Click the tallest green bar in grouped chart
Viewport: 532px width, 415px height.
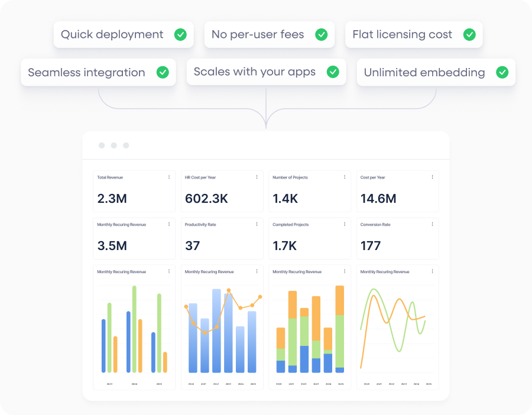(x=134, y=329)
